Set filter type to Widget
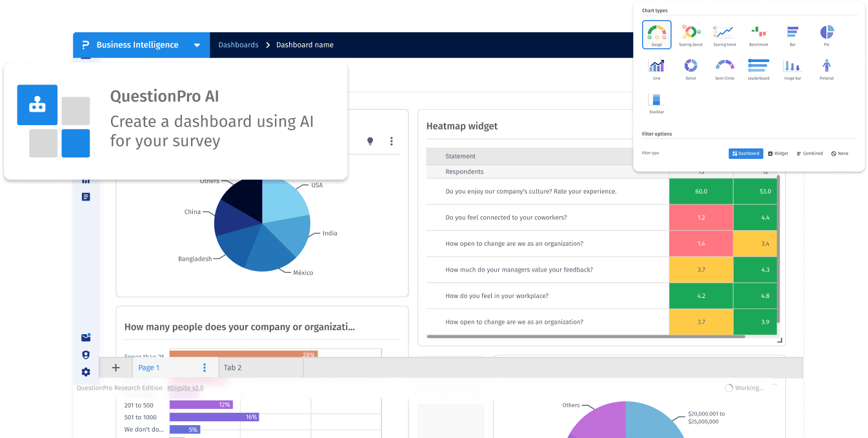Image resolution: width=868 pixels, height=438 pixels. pyautogui.click(x=778, y=154)
